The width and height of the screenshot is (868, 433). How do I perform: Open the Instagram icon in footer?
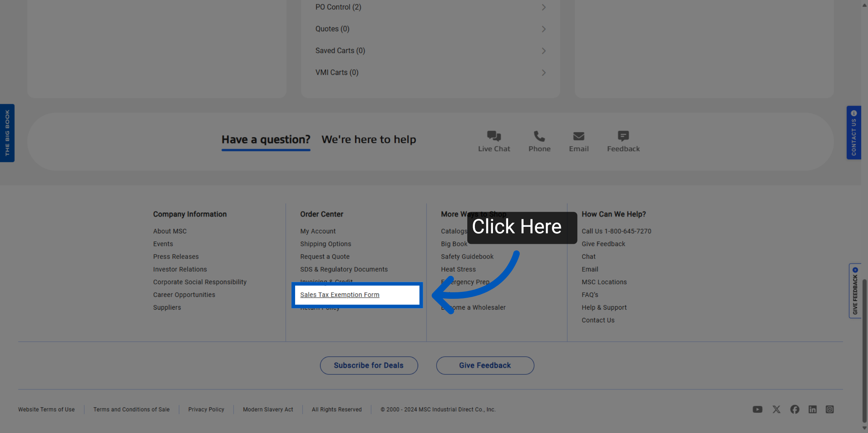830,409
